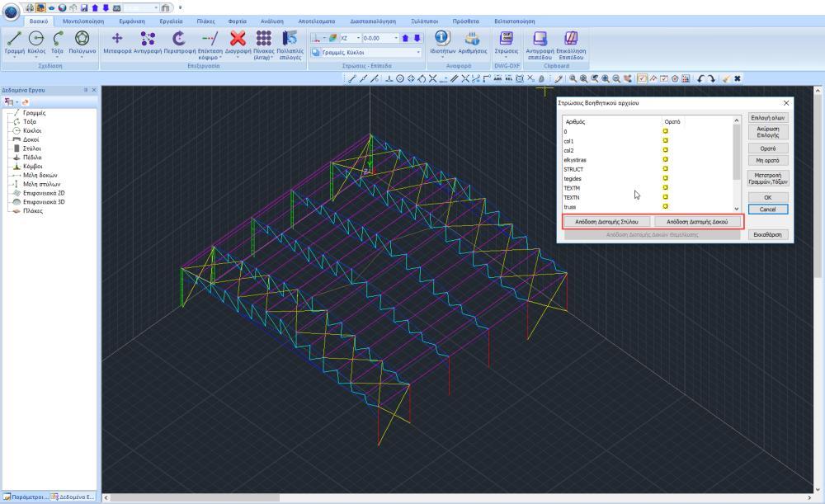Activate the Μεταφορά move tool
The image size is (825, 504).
[117, 43]
